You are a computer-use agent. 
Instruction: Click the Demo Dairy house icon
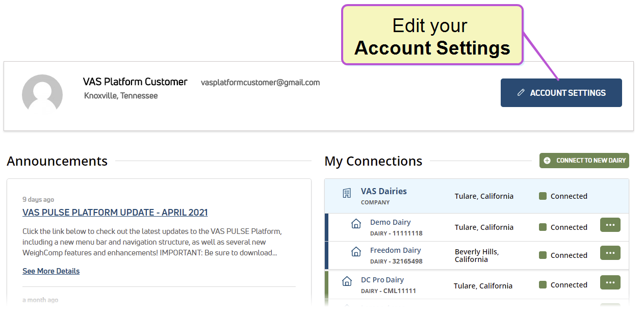[356, 223]
